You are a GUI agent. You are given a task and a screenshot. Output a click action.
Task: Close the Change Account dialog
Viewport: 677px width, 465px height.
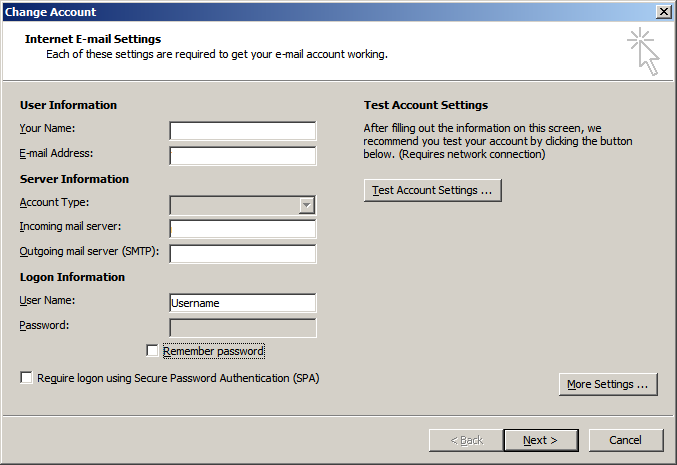pos(663,11)
